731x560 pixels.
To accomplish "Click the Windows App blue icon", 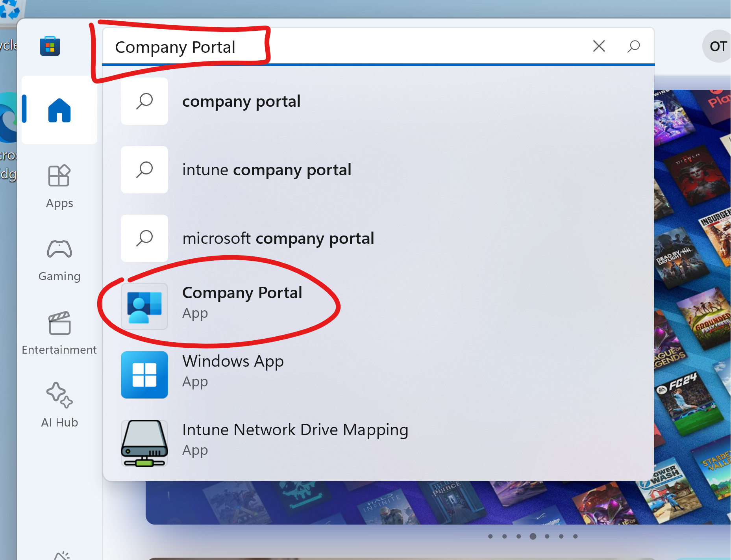I will 144,375.
